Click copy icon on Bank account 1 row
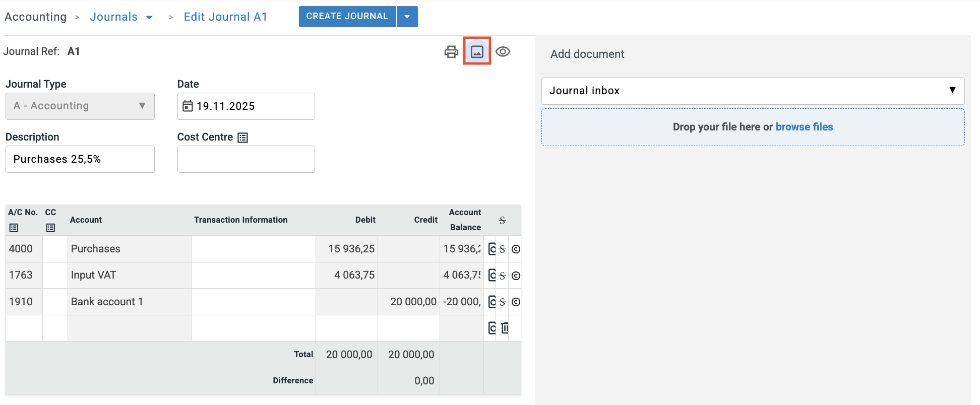 492,302
